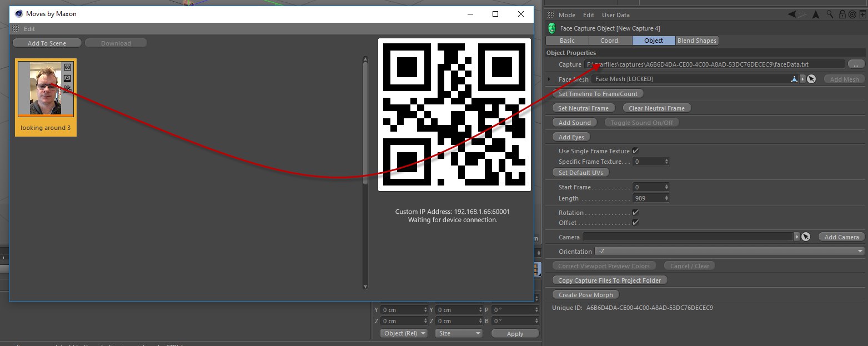
Task: Open the Orientation -Z dropdown
Action: click(x=729, y=252)
